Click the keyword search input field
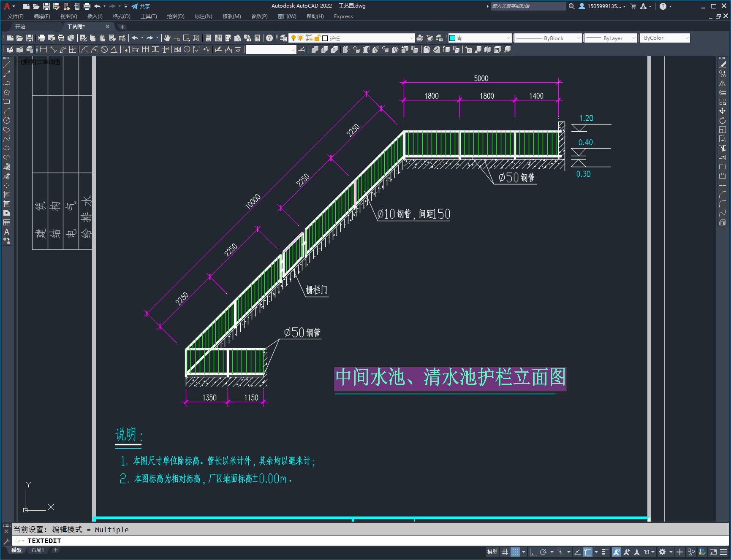Viewport: 731px width, 560px height. point(528,6)
